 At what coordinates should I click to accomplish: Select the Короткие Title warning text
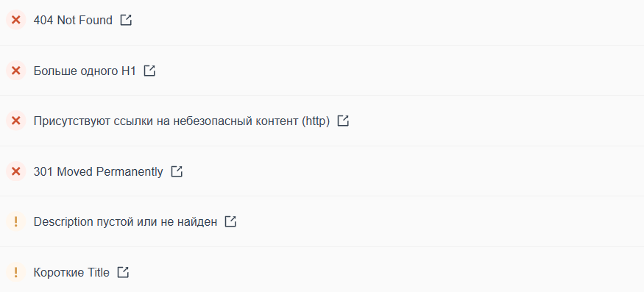pos(71,272)
